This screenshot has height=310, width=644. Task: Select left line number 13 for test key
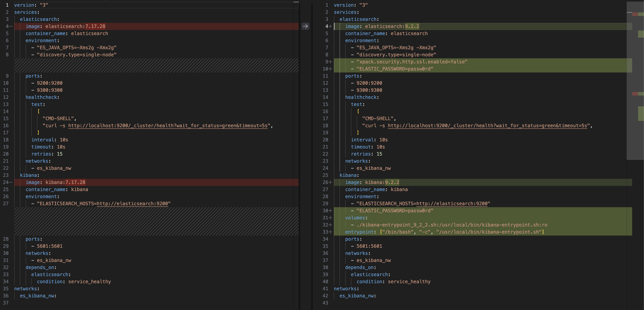point(6,104)
